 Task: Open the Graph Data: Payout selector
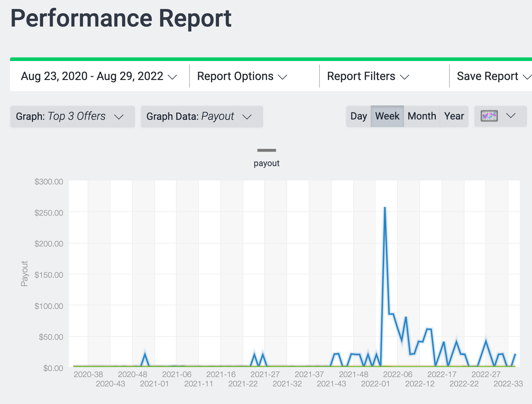click(202, 116)
